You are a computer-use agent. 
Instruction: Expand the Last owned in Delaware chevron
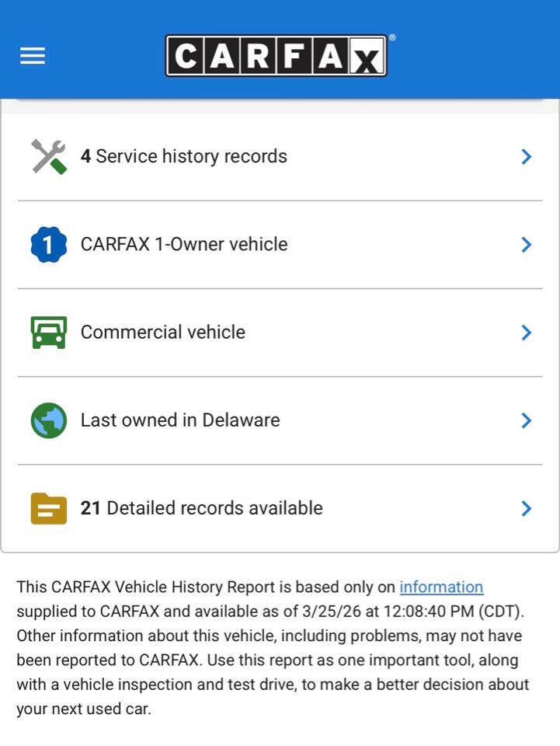pos(526,420)
